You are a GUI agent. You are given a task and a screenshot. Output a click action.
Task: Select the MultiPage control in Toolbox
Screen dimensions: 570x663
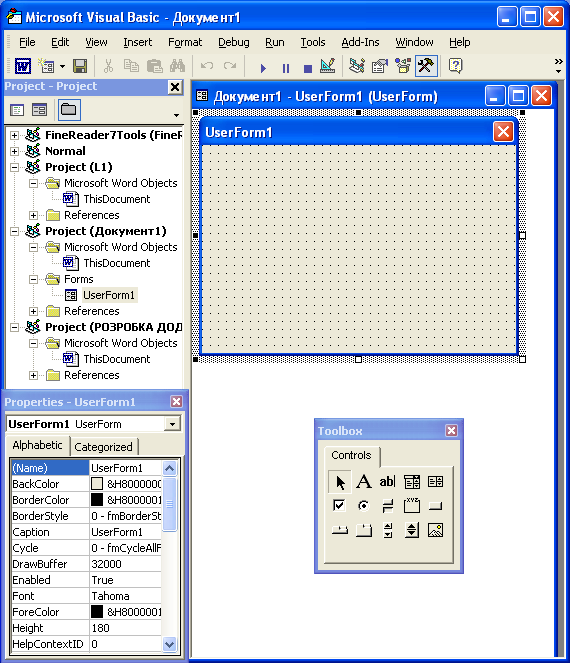[364, 530]
